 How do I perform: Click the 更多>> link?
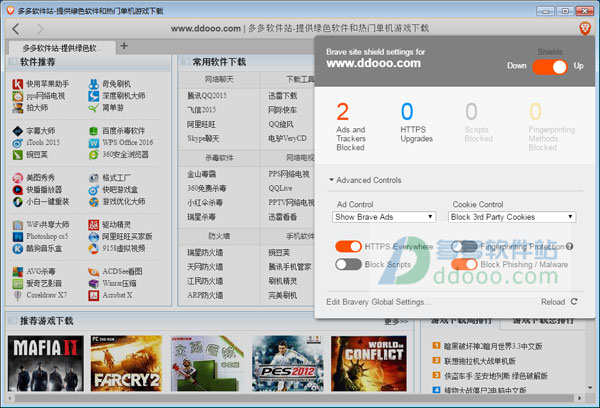point(396,321)
